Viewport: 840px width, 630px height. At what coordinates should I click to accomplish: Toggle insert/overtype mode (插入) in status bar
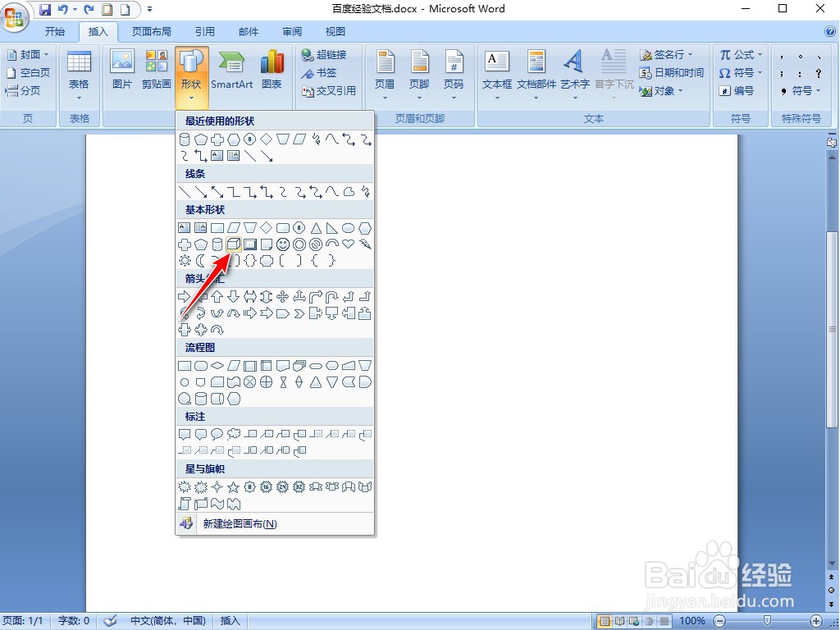pos(230,621)
